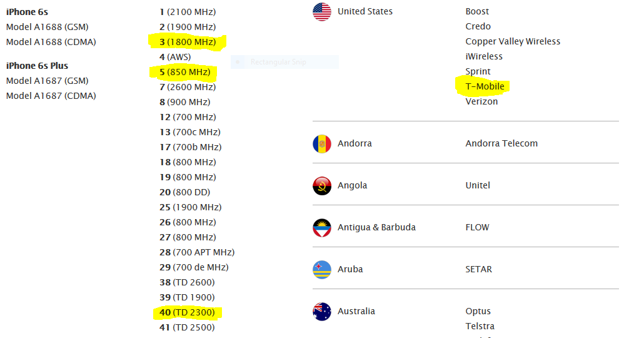Image resolution: width=644 pixels, height=338 pixels.
Task: Select highlighted band 40 (TD 2300)
Action: 187,312
